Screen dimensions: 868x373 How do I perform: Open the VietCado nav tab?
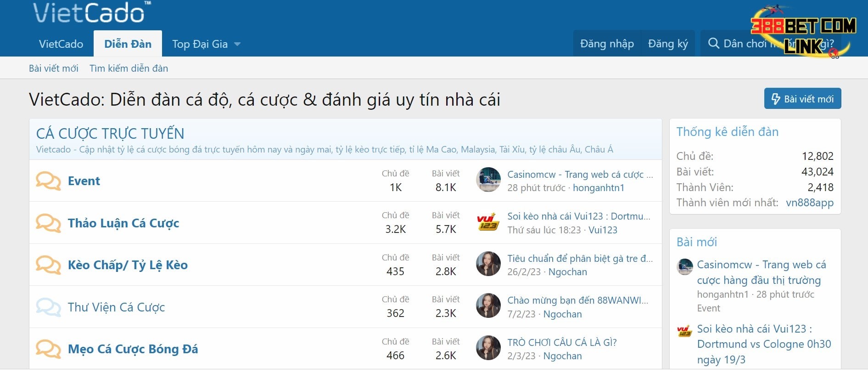[x=61, y=44]
